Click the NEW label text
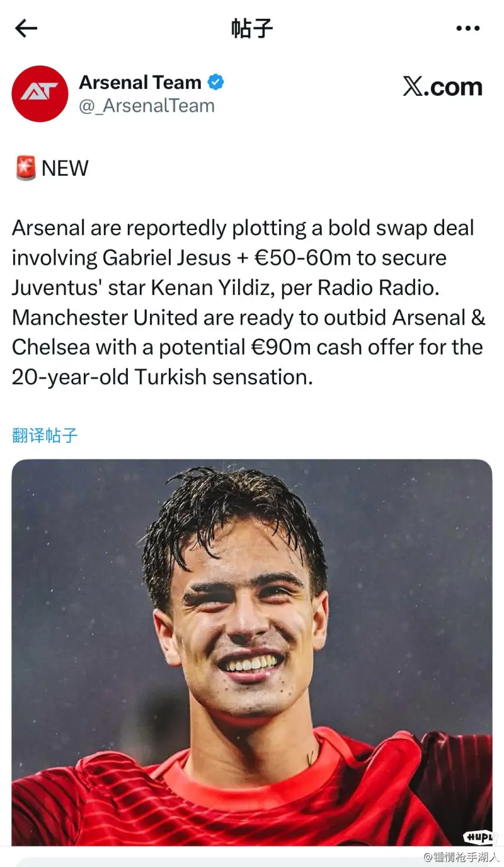The image size is (504, 867). pyautogui.click(x=65, y=168)
